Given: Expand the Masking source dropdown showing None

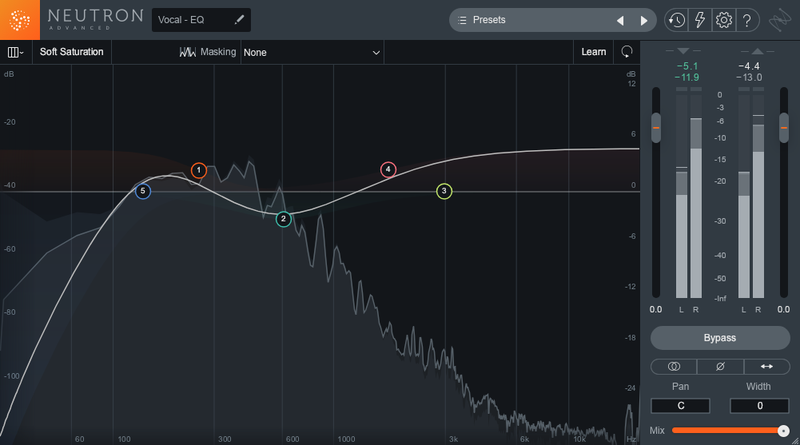Looking at the screenshot, I should pos(312,51).
